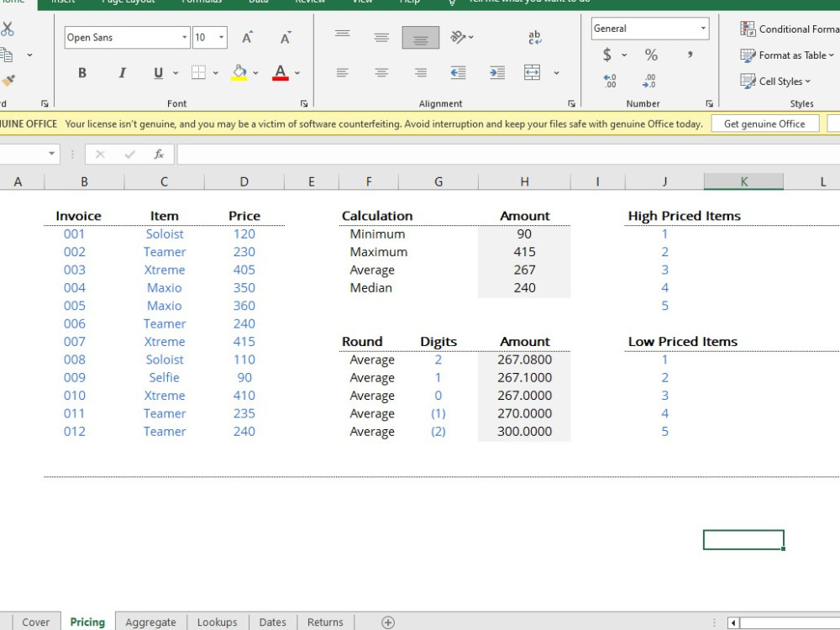Switch to the Lookups sheet tab
Image resolution: width=840 pixels, height=630 pixels.
point(217,622)
